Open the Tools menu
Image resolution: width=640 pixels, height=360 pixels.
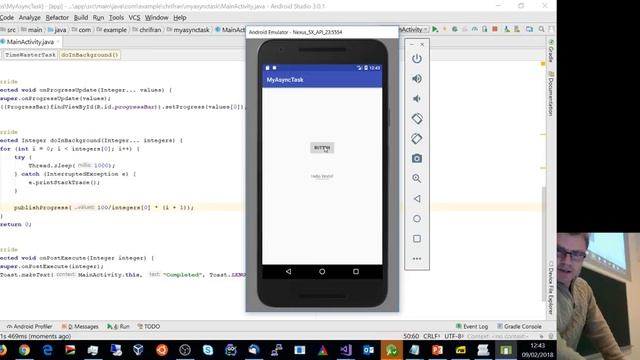click(116, 18)
